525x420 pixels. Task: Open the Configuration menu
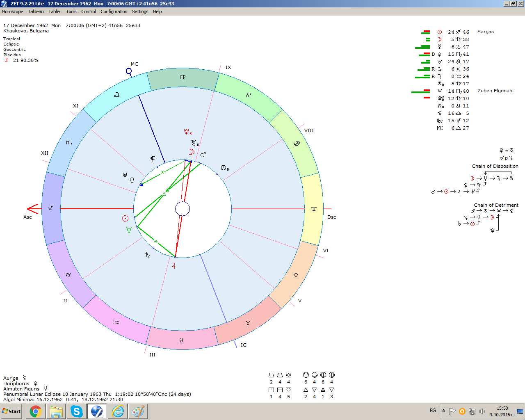114,11
